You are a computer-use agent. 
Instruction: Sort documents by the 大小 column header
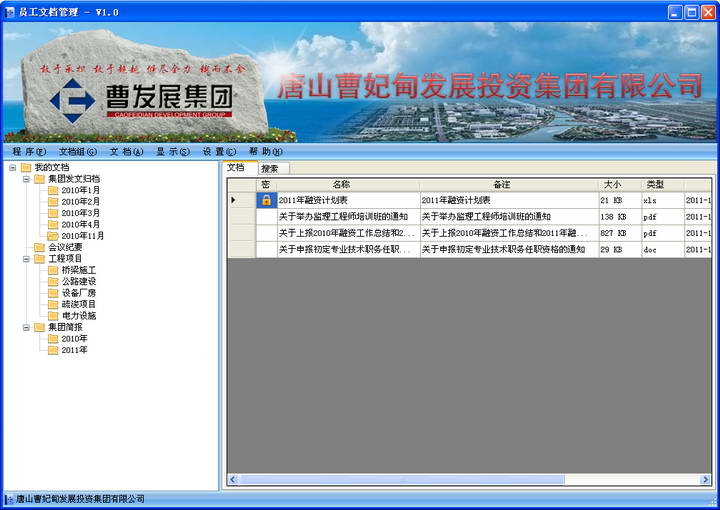611,185
